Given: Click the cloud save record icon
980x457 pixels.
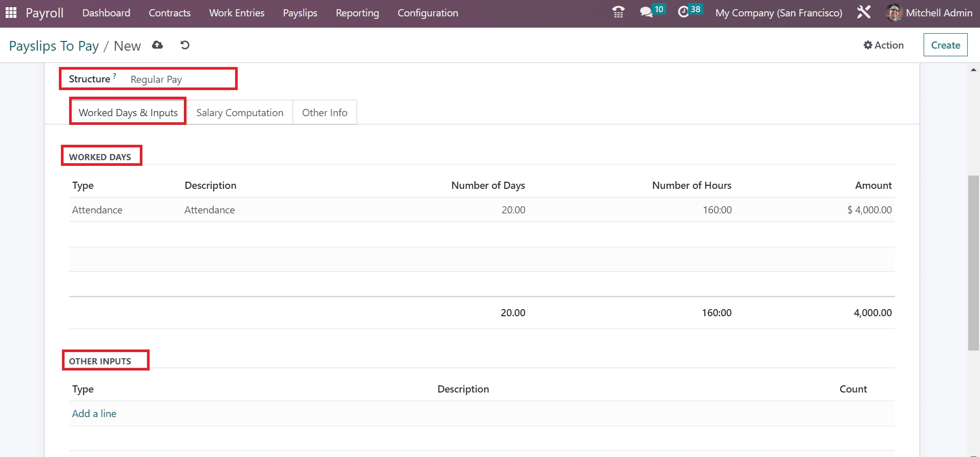Looking at the screenshot, I should [157, 45].
